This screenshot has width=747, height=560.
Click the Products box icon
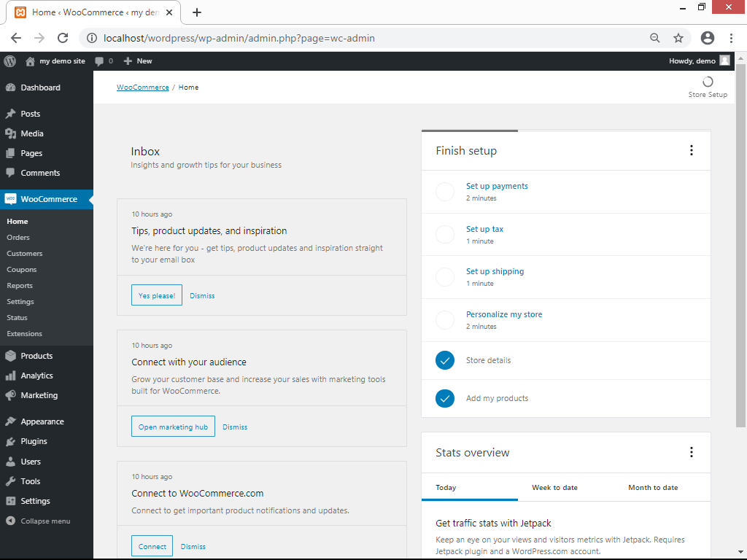(x=10, y=356)
